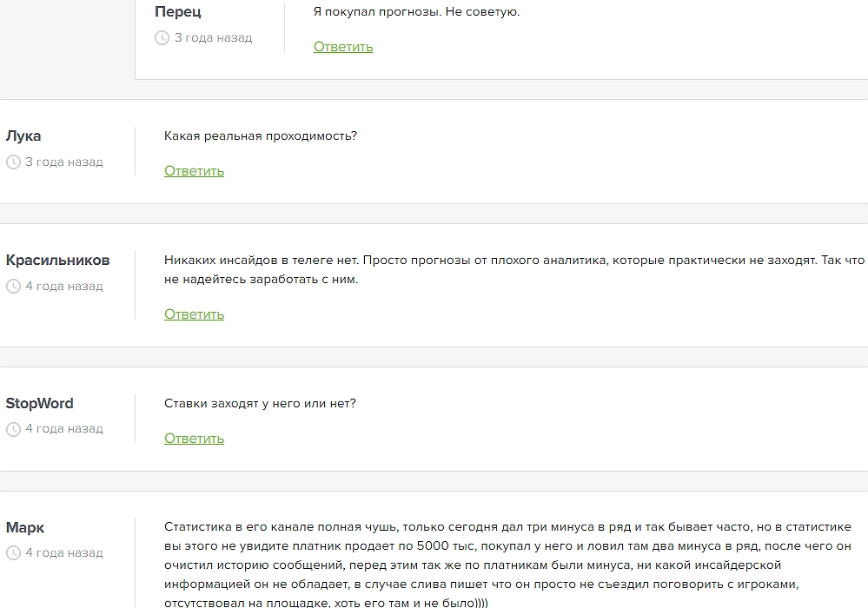Click the clock icon under Лука's name
Screen dimensions: 868x608
(13, 162)
